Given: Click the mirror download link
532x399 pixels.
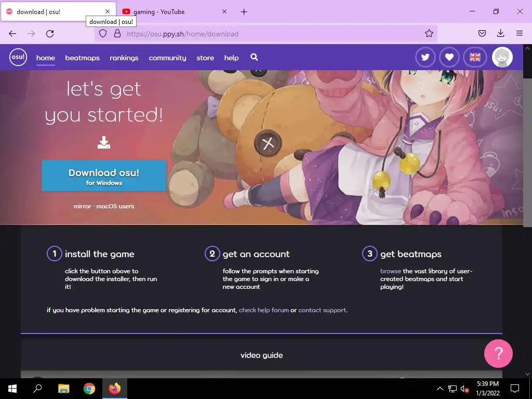Looking at the screenshot, I should (x=83, y=206).
